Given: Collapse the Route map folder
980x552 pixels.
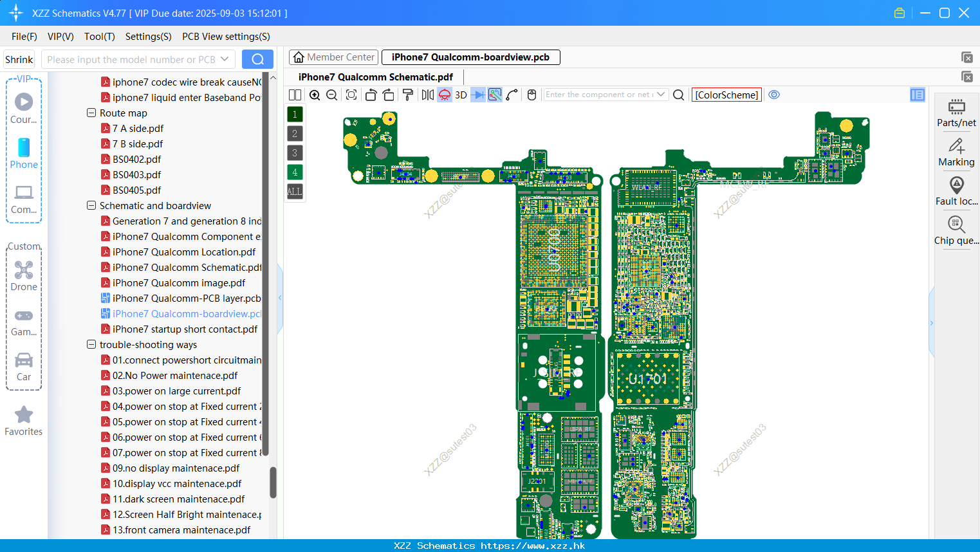Looking at the screenshot, I should [91, 113].
